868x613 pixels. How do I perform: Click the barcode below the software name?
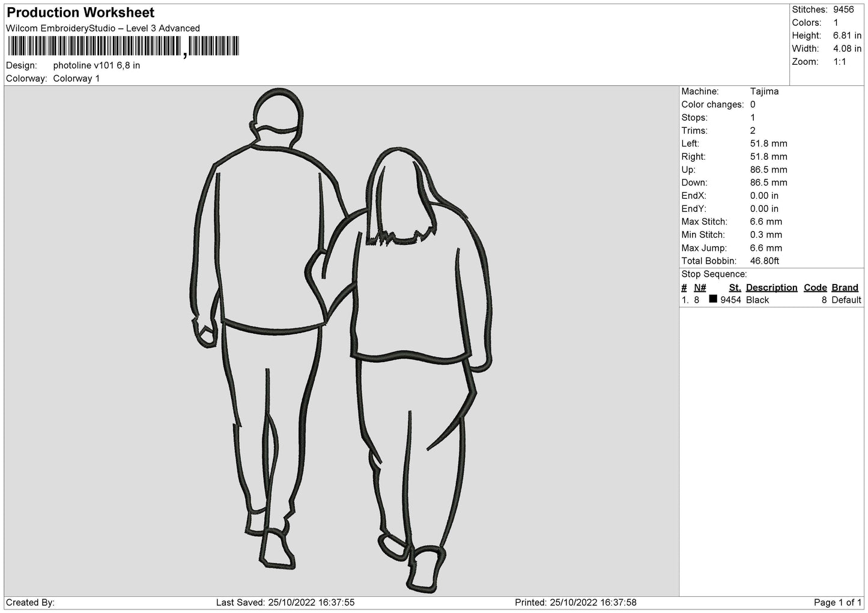click(x=123, y=46)
